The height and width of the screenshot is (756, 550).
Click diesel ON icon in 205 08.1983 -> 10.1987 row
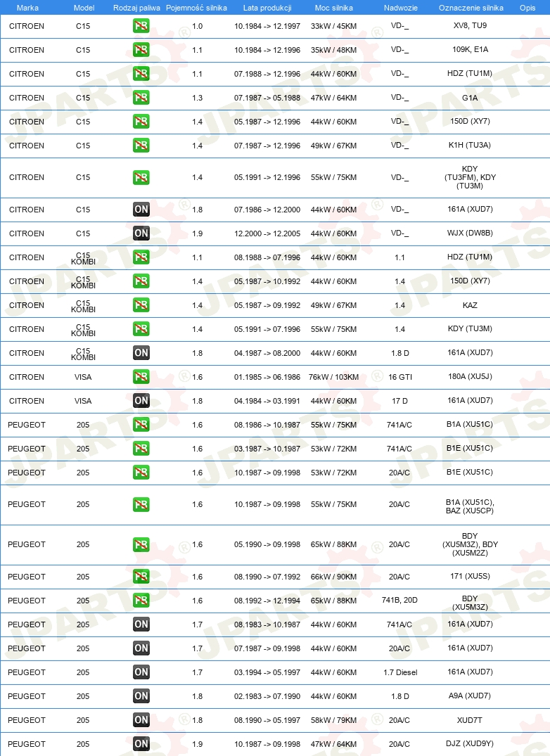point(141,624)
